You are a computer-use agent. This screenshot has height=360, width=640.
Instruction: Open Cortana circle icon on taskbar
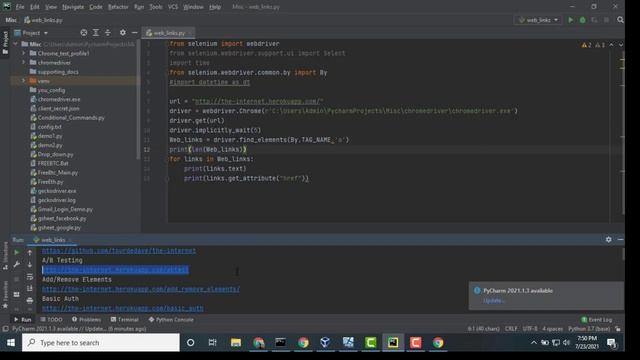point(191,342)
